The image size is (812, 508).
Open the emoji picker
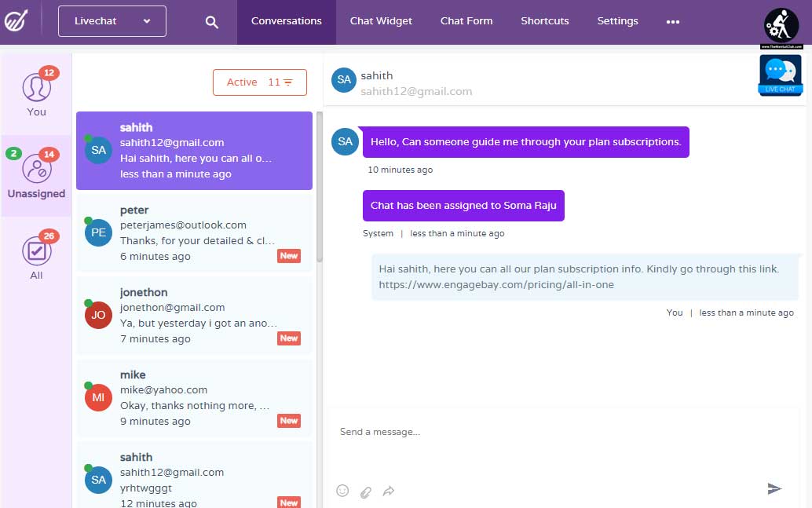[x=342, y=491]
